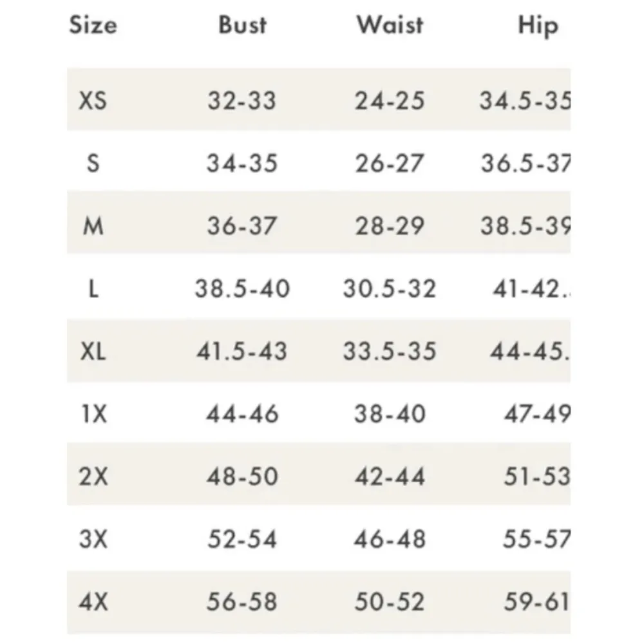Click the Size column header
The height and width of the screenshot is (644, 644).
(93, 26)
